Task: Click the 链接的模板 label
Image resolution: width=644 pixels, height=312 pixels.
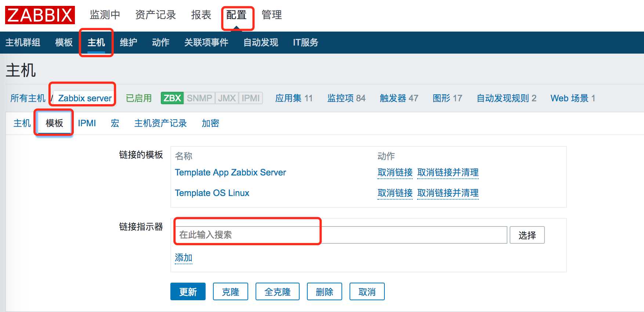Action: click(x=141, y=155)
